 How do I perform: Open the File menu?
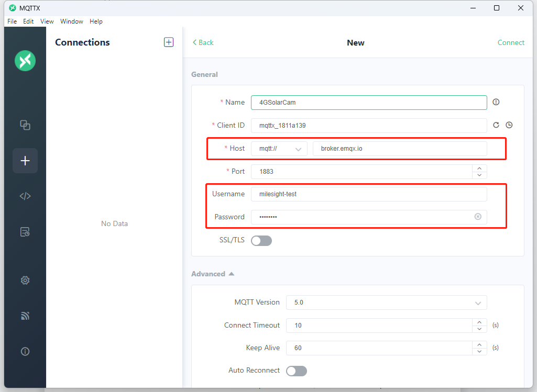coord(12,21)
